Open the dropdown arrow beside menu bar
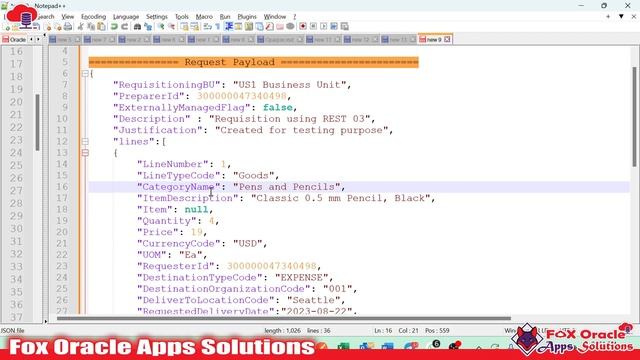Image resolution: width=640 pixels, height=360 pixels. point(621,17)
